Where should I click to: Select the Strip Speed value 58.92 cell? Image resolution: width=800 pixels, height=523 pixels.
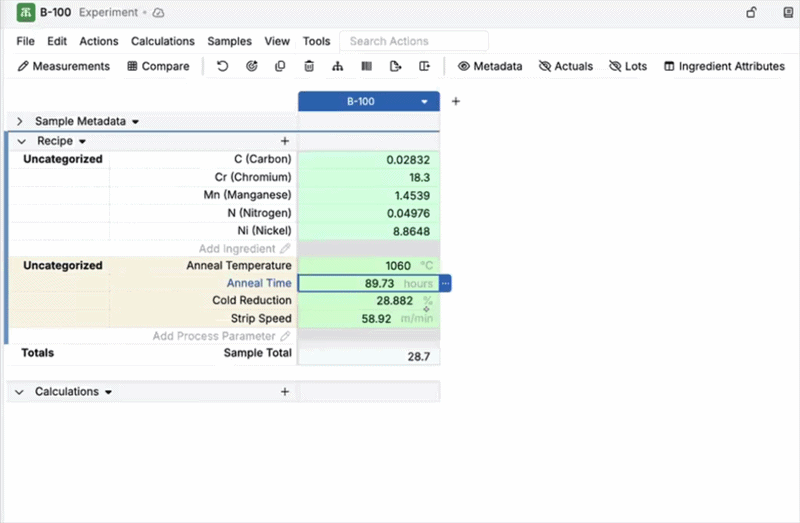point(368,318)
